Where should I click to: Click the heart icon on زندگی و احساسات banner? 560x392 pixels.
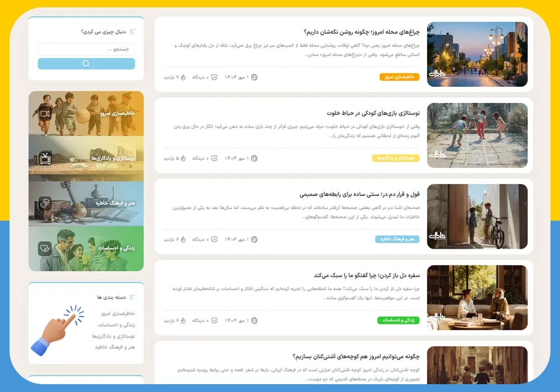45,248
